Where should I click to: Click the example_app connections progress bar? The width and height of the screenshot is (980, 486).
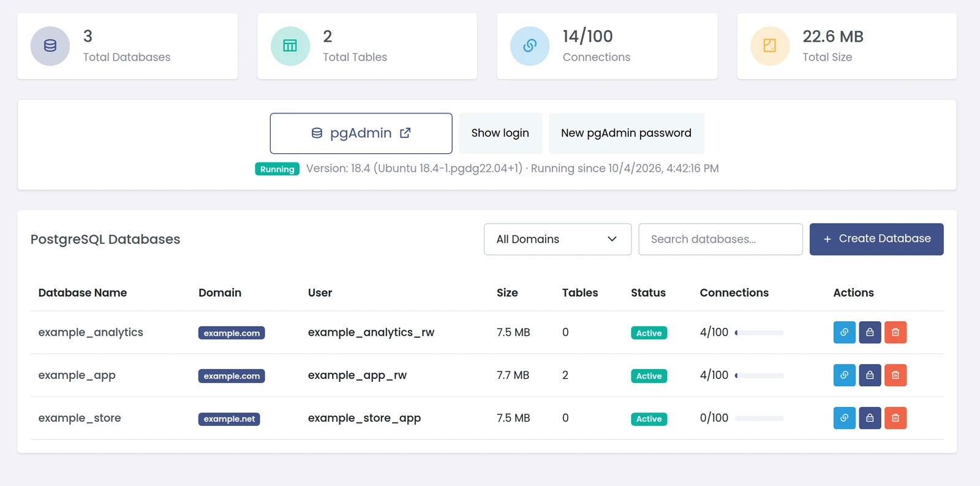[759, 376]
